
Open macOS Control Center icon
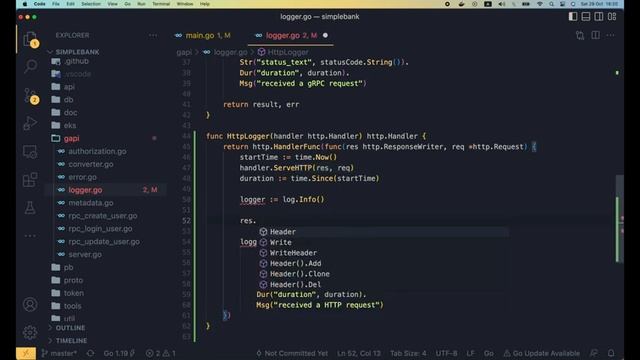(x=562, y=4)
